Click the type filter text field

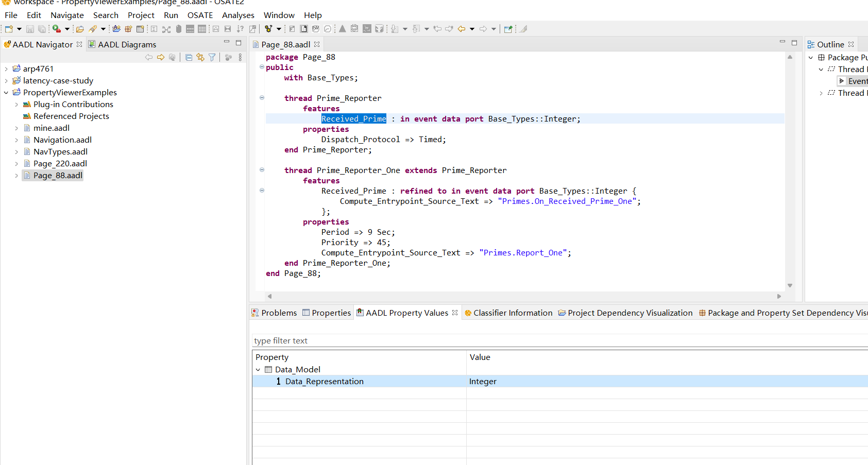(560, 340)
